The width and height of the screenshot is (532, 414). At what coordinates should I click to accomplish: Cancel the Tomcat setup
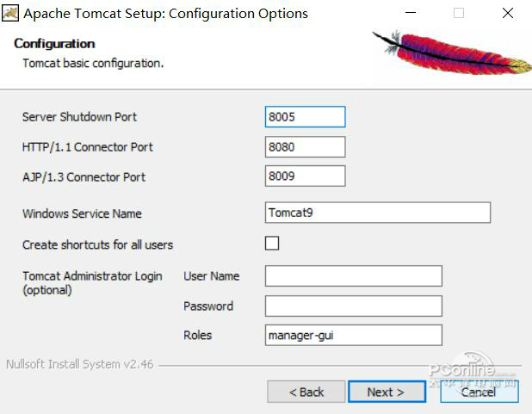coord(479,392)
